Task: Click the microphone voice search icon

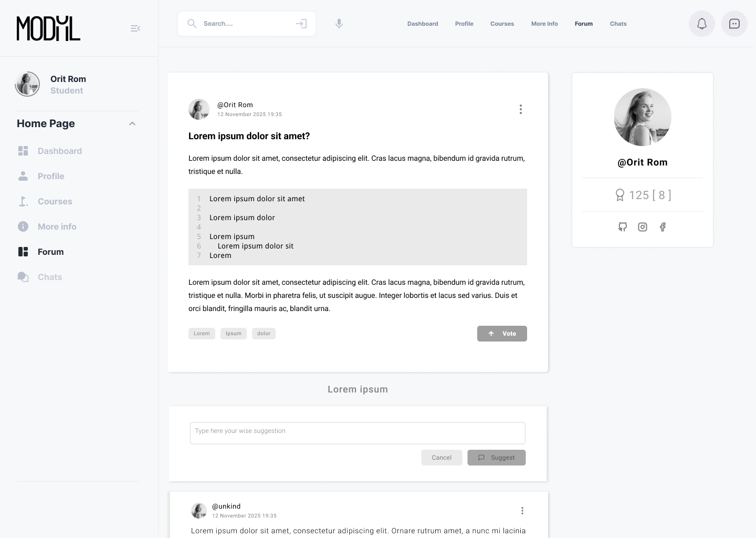Action: pos(339,24)
